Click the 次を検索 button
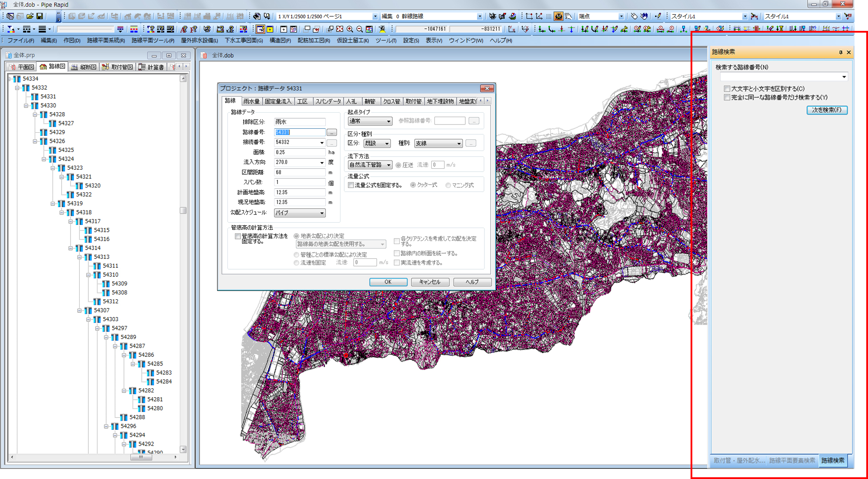 point(826,110)
